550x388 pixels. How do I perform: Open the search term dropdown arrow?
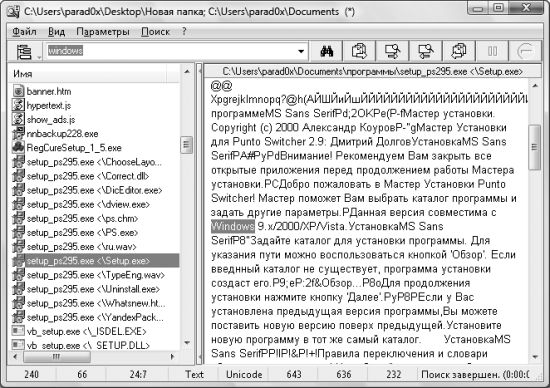pyautogui.click(x=301, y=52)
